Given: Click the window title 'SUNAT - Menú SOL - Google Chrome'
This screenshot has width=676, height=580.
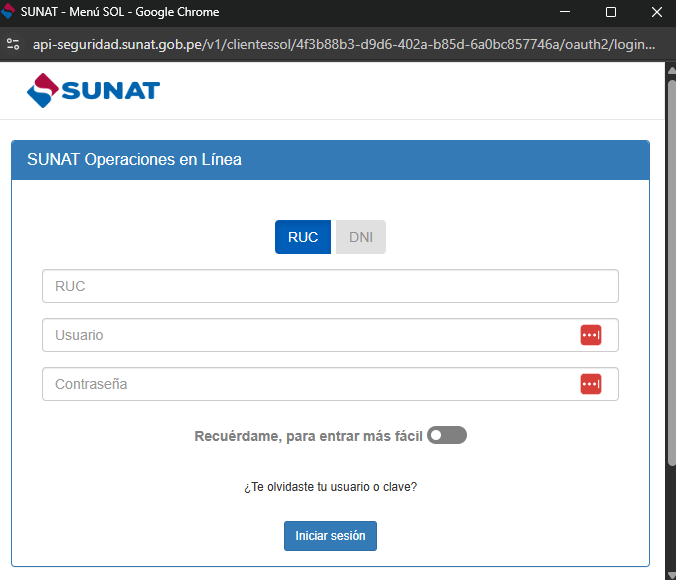Looking at the screenshot, I should pyautogui.click(x=120, y=12).
